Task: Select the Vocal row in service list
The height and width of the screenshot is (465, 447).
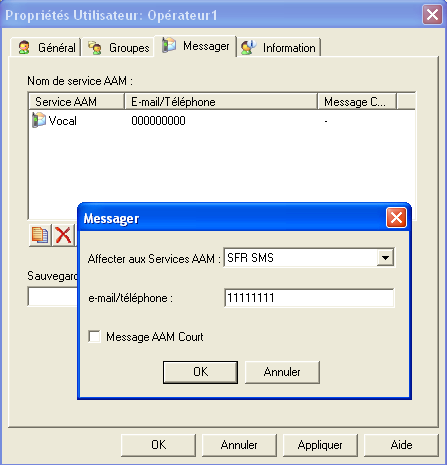Action: coord(222,120)
